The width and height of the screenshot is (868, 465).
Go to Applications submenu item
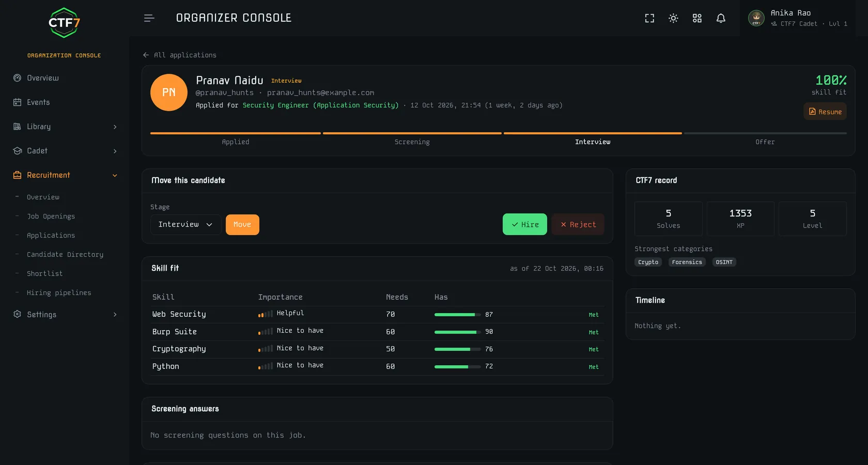click(51, 236)
